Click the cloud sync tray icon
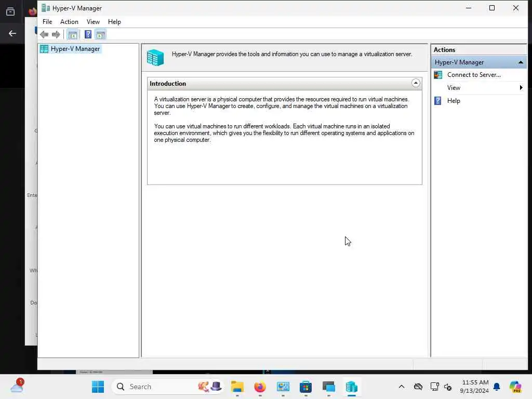This screenshot has width=532, height=399. [418, 387]
